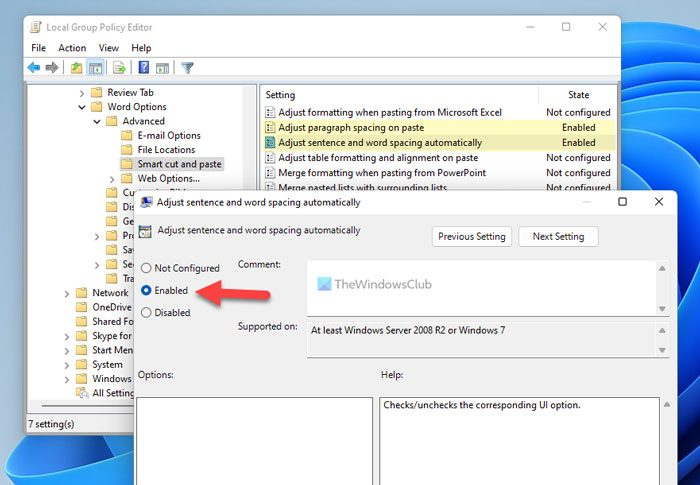The image size is (700, 485).
Task: Select the Shared Folders tree item
Action: coord(112,321)
